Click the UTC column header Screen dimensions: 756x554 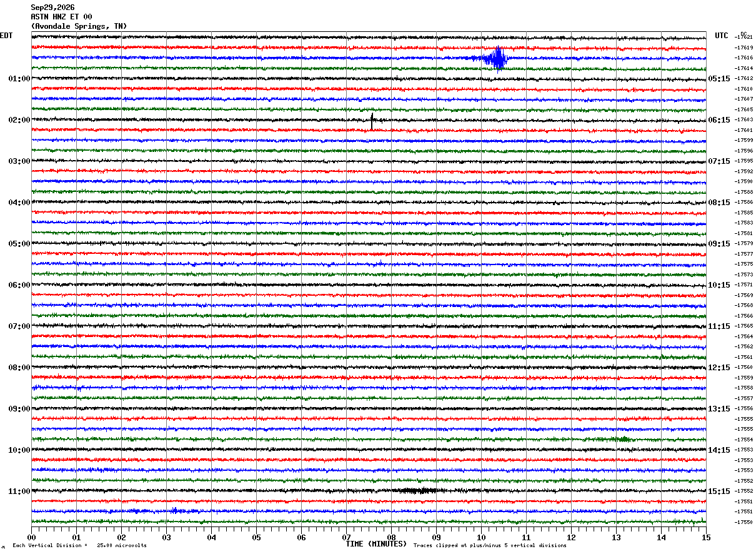[722, 36]
